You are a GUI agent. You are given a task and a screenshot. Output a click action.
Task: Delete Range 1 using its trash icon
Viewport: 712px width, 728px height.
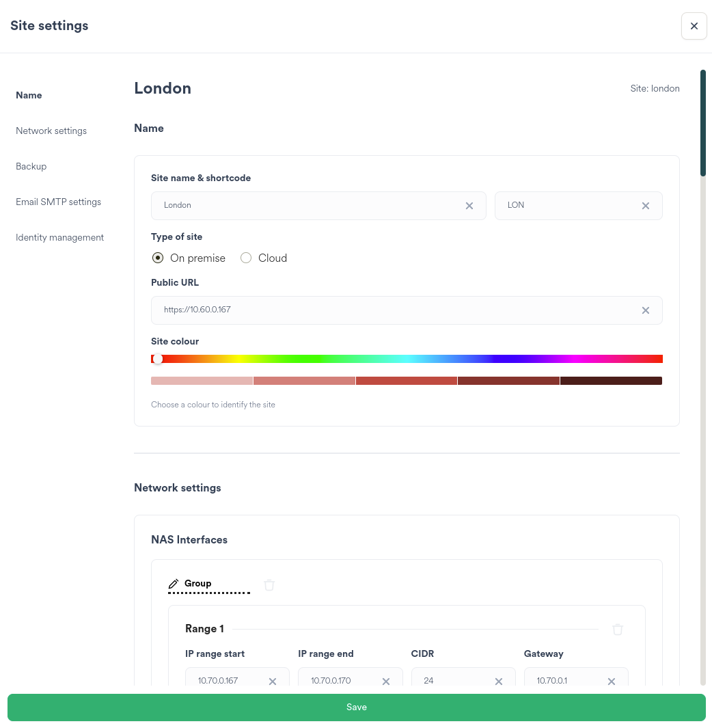pos(617,630)
